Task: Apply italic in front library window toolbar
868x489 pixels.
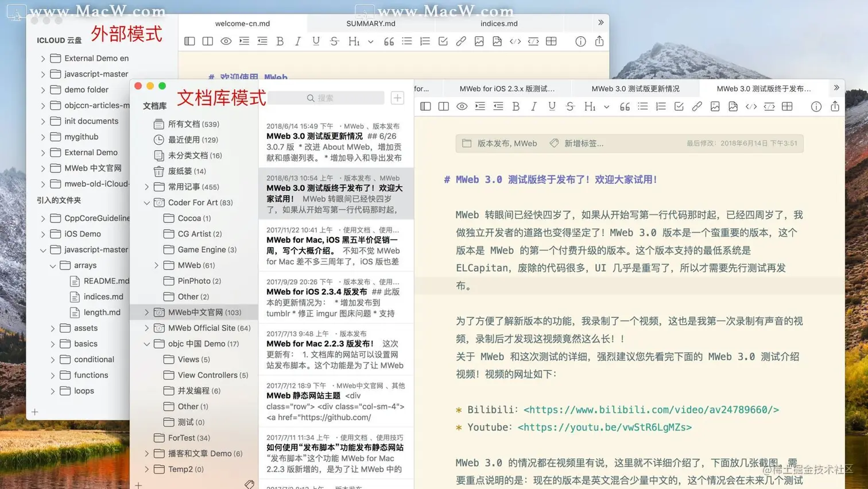Action: [x=534, y=106]
